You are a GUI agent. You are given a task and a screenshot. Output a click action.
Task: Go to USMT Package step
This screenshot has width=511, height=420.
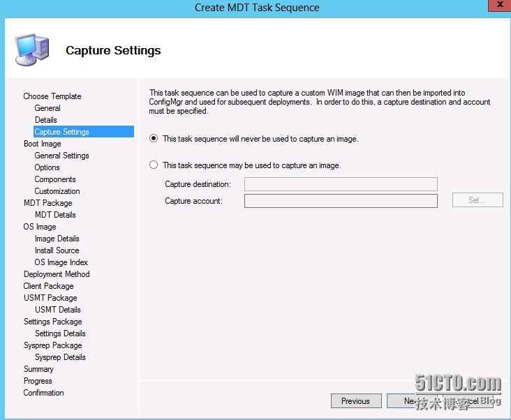[50, 298]
